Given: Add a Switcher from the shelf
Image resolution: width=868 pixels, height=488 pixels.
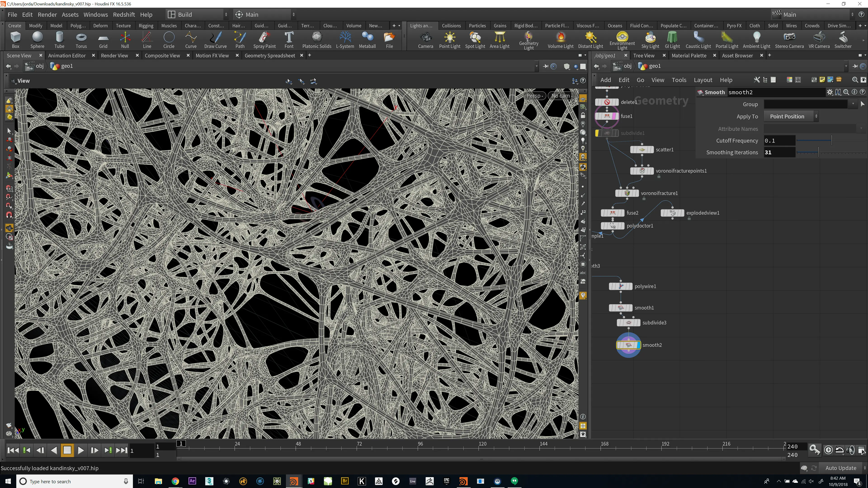Looking at the screenshot, I should [843, 40].
